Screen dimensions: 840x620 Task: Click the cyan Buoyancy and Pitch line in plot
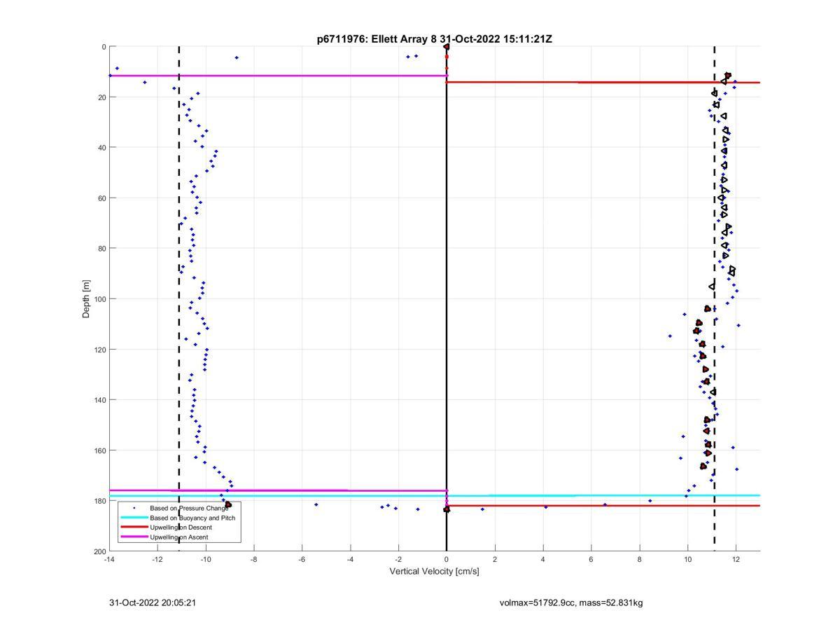click(x=434, y=496)
